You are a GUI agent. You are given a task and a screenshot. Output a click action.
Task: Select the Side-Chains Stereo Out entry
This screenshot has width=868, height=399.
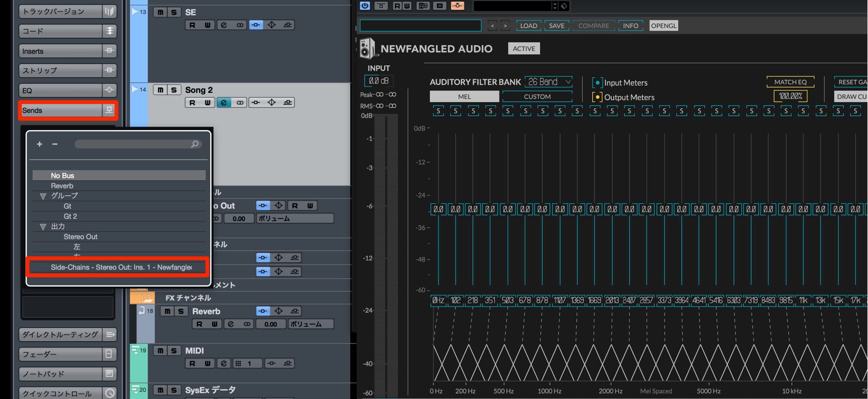(118, 267)
